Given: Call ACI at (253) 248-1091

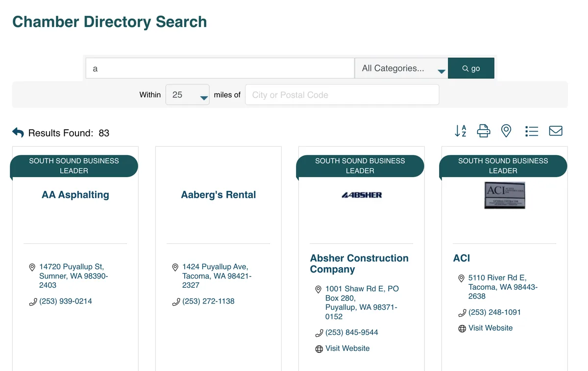Looking at the screenshot, I should (494, 312).
